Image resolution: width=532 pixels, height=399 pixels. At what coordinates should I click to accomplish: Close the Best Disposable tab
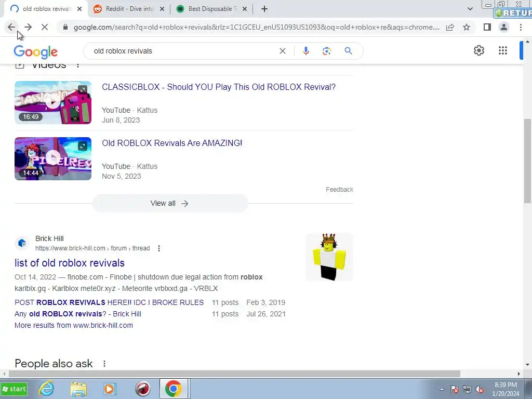click(244, 9)
